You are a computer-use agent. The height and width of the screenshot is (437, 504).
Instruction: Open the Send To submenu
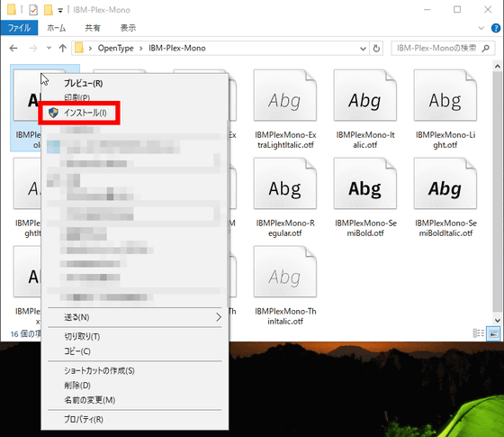click(x=135, y=317)
